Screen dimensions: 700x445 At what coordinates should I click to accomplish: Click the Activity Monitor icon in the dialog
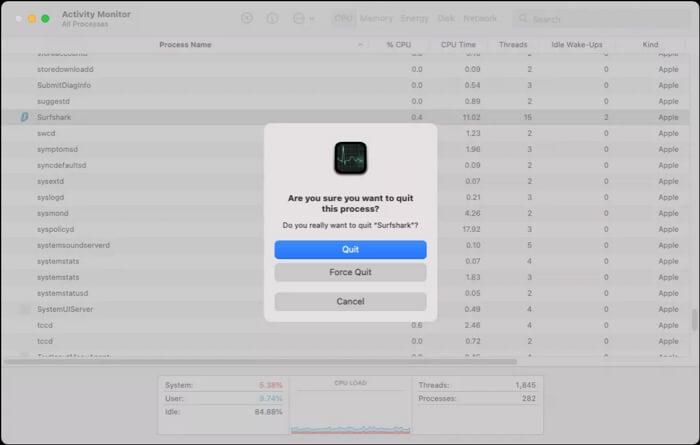pyautogui.click(x=350, y=158)
